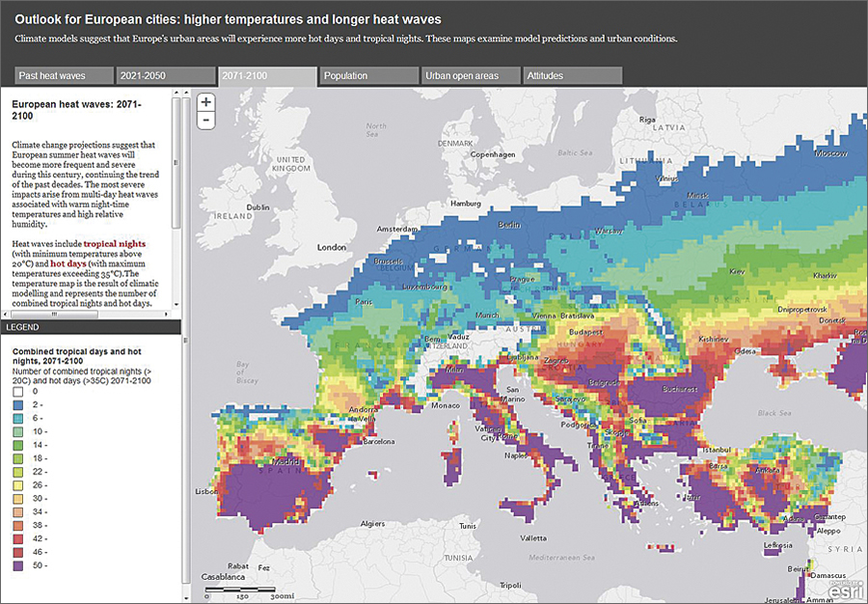Viewport: 868px width, 604px height.
Task: Zoom in with the plus button
Action: pos(205,102)
